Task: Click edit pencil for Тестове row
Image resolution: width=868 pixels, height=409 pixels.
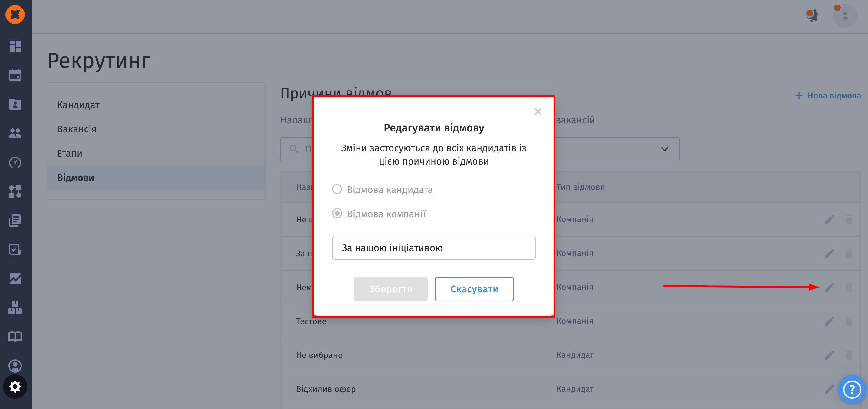Action: pos(830,321)
